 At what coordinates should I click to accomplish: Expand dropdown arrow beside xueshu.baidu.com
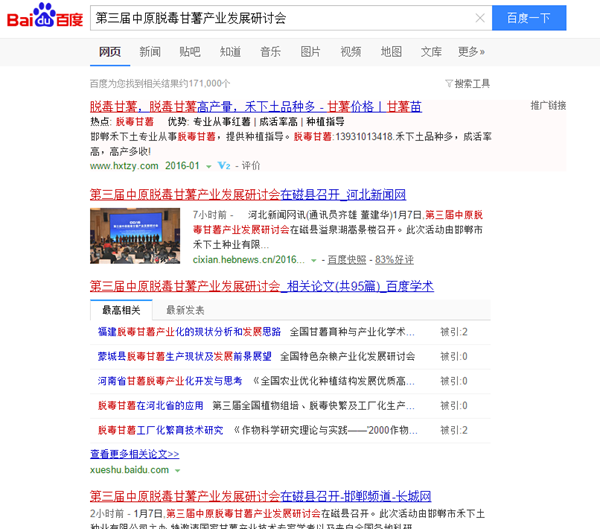coord(178,470)
